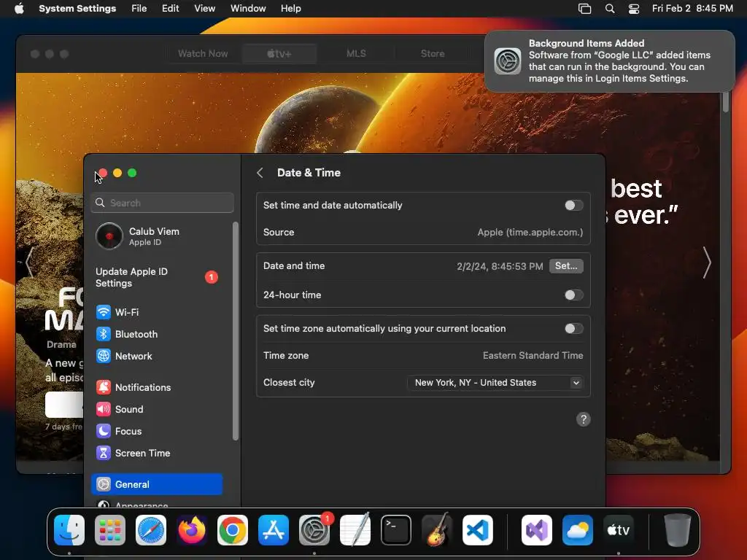Select General in the settings sidebar
The width and height of the screenshot is (747, 560).
click(157, 484)
